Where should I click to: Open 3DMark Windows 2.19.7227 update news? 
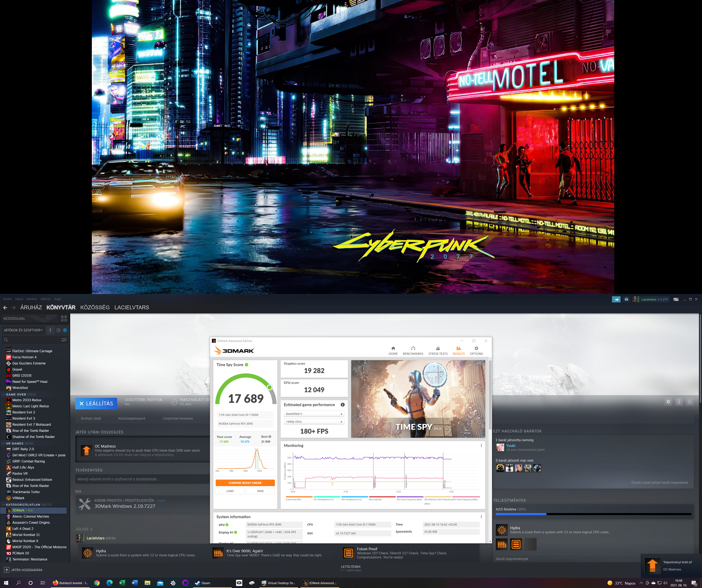(125, 506)
